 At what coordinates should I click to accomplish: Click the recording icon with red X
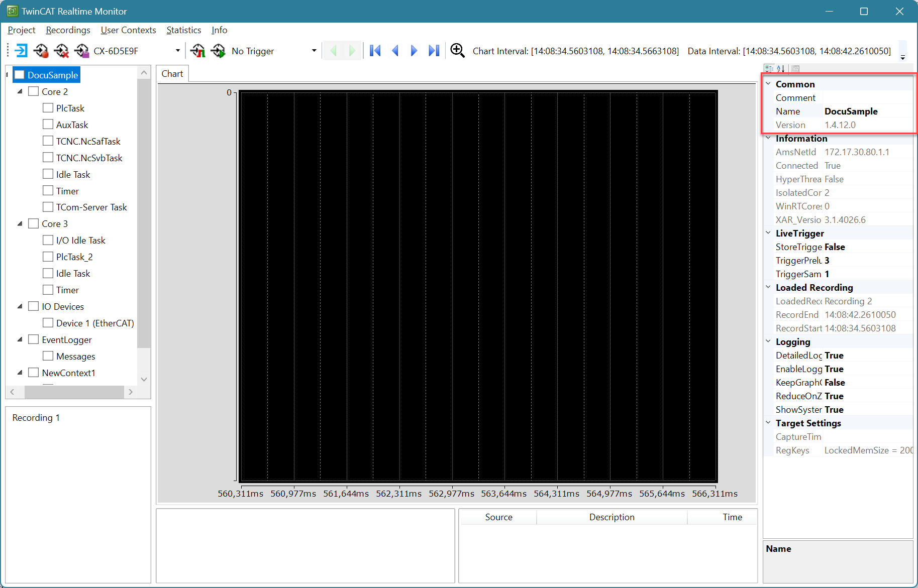61,51
